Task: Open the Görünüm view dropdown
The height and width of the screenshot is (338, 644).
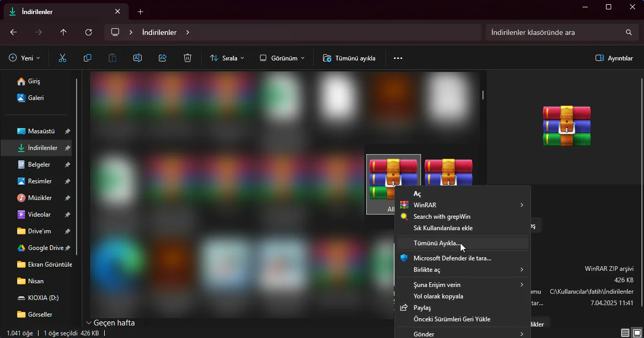Action: pos(281,58)
